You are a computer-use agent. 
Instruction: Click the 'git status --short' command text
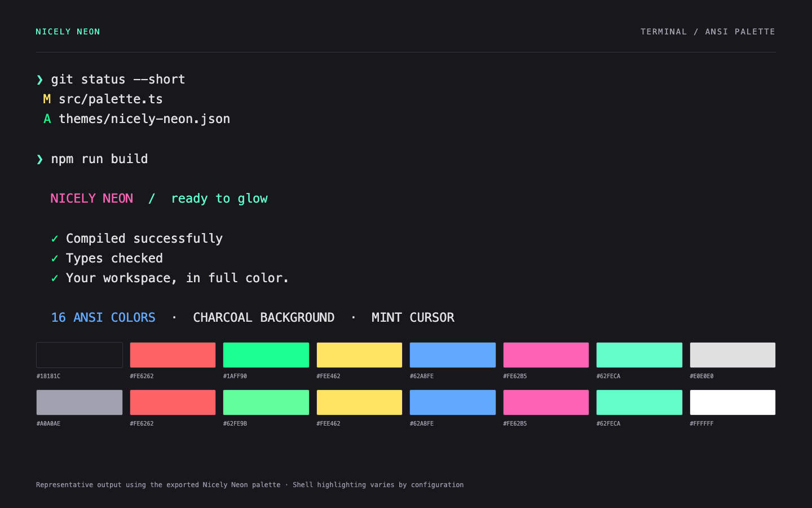pos(118,80)
